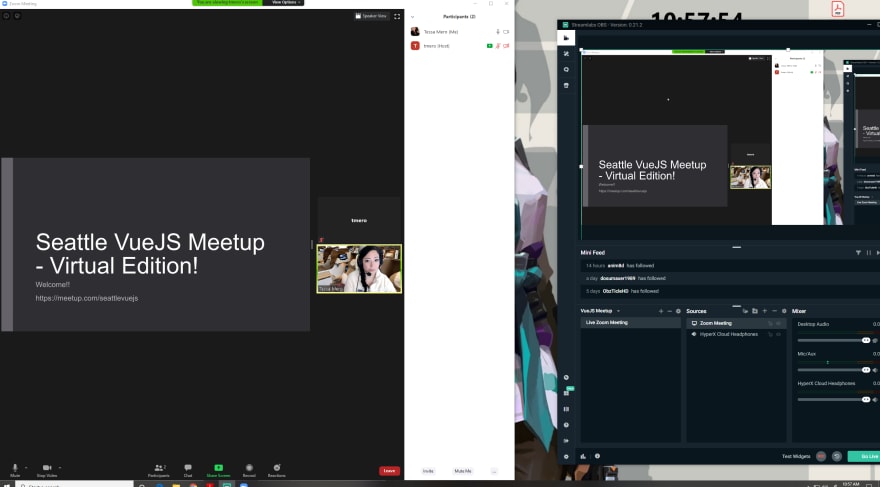Click Tessa Mero's video thumbnail

point(359,269)
